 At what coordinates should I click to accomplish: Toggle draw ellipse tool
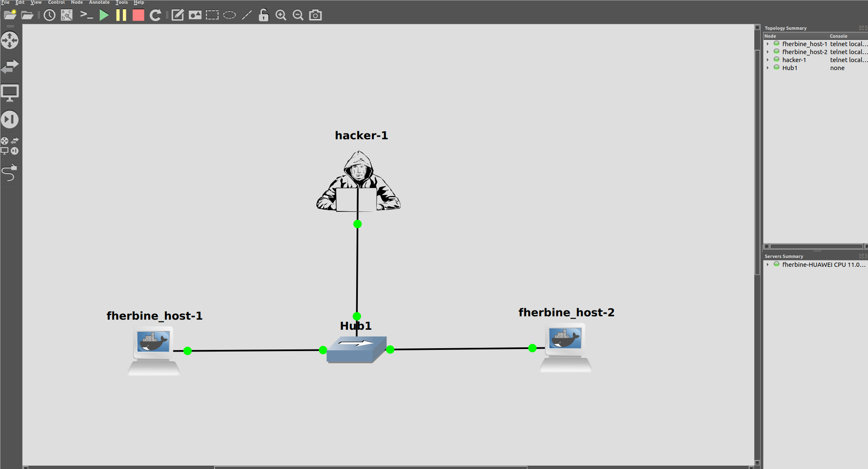pos(229,16)
